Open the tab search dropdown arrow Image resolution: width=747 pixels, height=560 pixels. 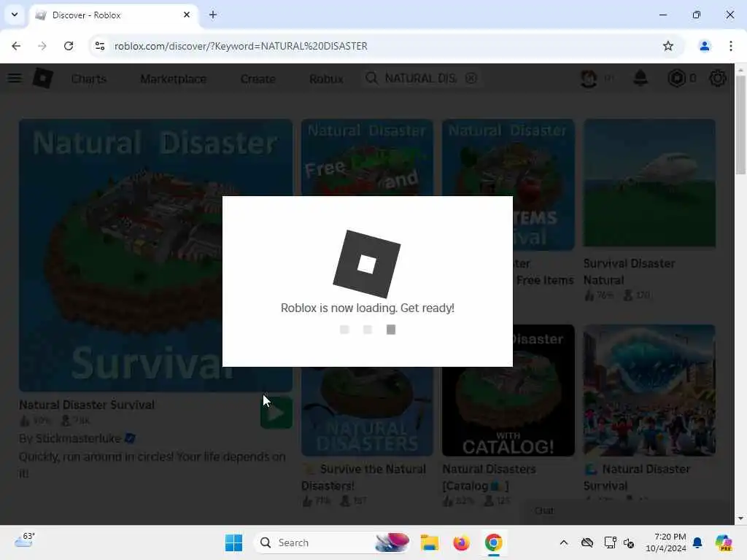[x=15, y=15]
